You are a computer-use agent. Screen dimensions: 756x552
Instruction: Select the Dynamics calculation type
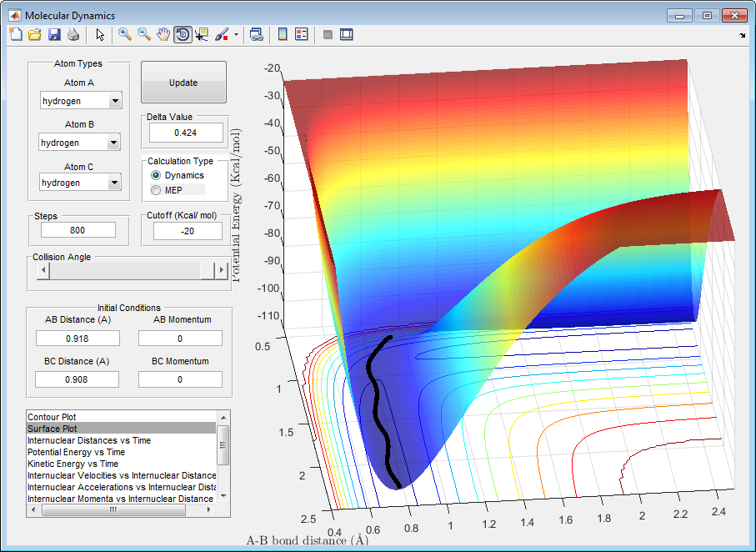tap(156, 176)
